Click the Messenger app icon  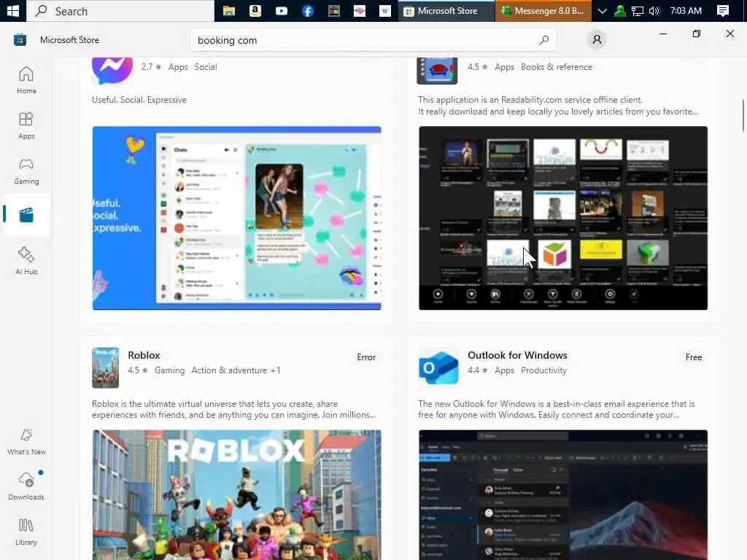tap(112, 69)
